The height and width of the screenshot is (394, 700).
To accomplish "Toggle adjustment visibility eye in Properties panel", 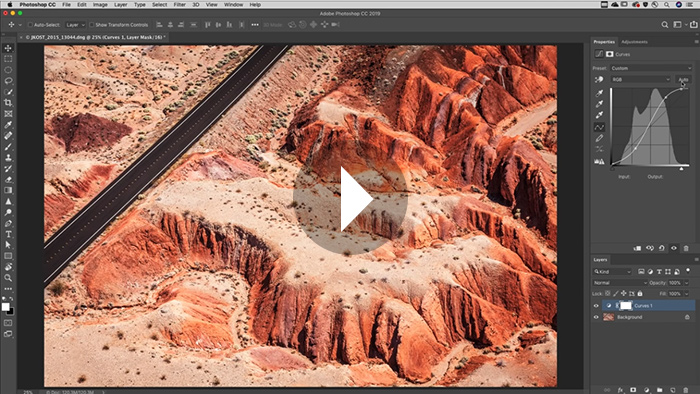I will click(x=674, y=248).
